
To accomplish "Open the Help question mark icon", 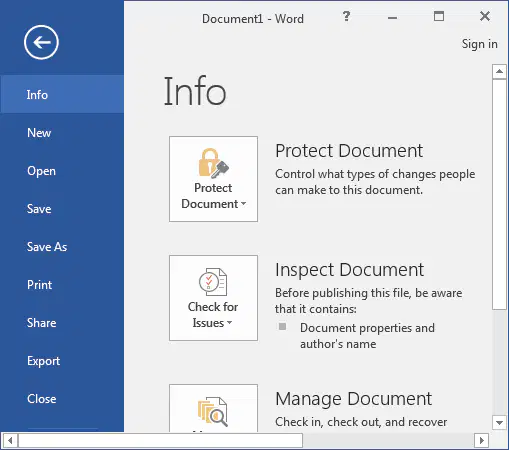I will click(x=346, y=16).
